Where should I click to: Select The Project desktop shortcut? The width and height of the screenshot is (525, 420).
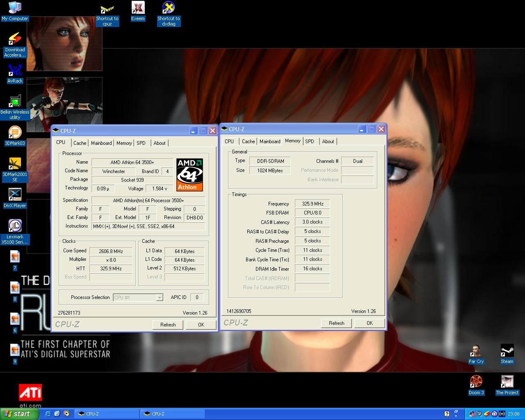tap(507, 386)
